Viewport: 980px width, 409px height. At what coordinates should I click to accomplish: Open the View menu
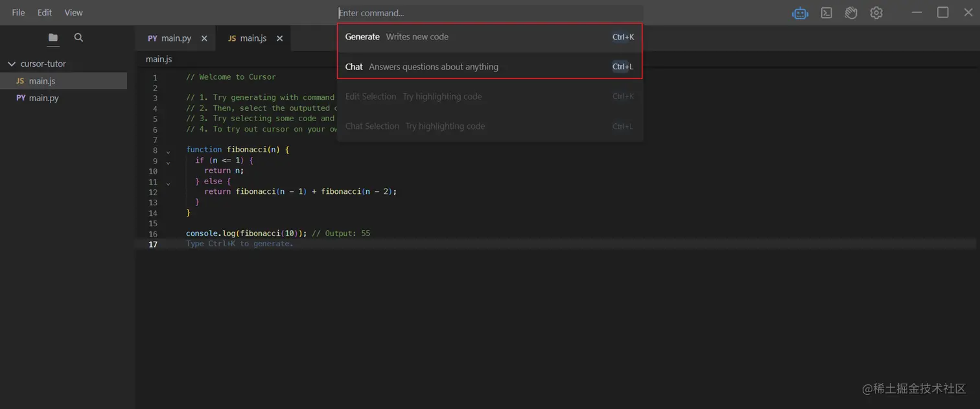(x=74, y=12)
